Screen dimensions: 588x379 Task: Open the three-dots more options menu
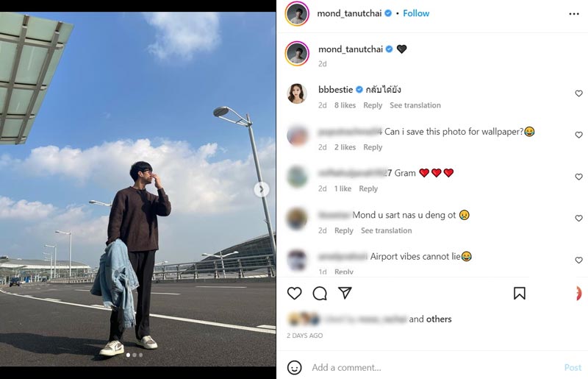point(574,13)
